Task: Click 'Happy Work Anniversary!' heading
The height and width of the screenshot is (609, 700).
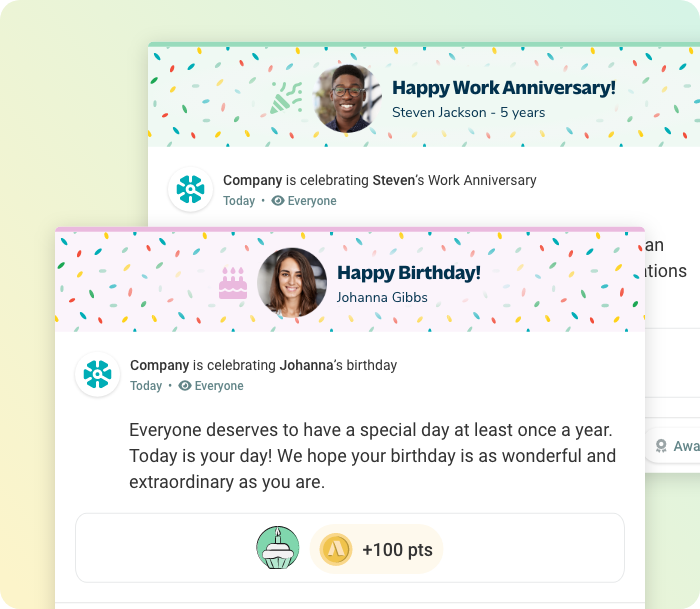Action: click(503, 88)
